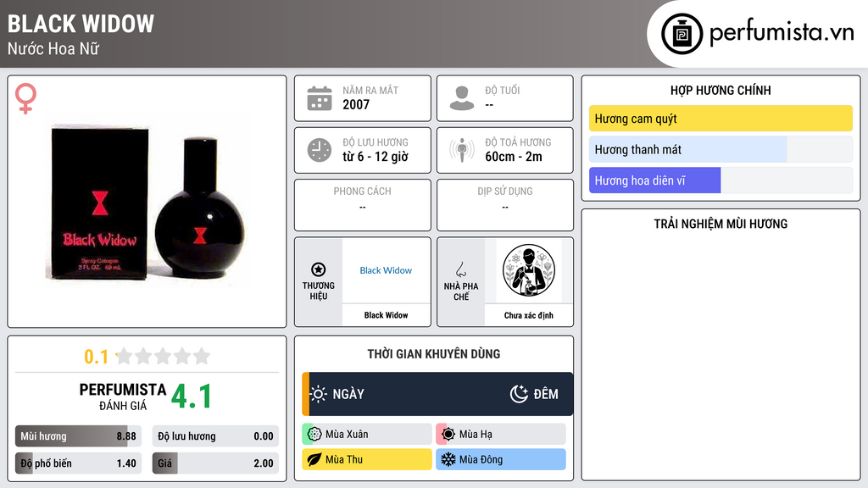Click the launch year value 2007
Viewport: 868px width, 488px height.
pyautogui.click(x=356, y=104)
